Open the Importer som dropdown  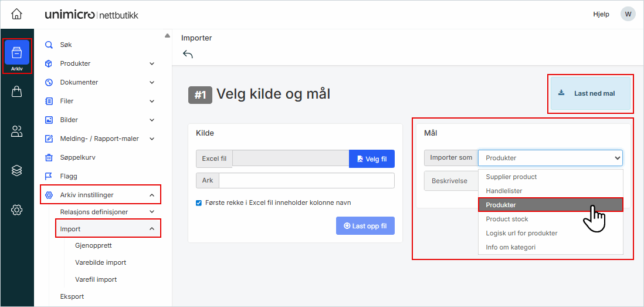pyautogui.click(x=550, y=158)
